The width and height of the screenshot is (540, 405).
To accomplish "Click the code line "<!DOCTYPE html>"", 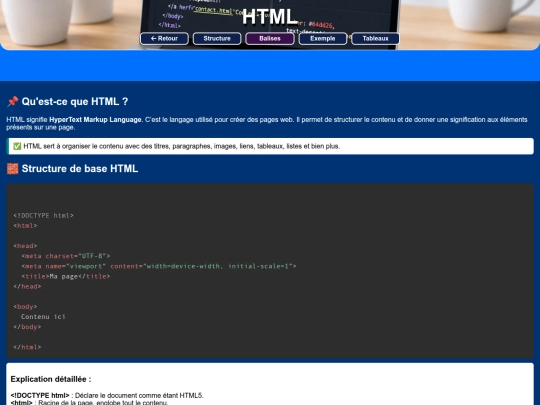I will pyautogui.click(x=43, y=216).
